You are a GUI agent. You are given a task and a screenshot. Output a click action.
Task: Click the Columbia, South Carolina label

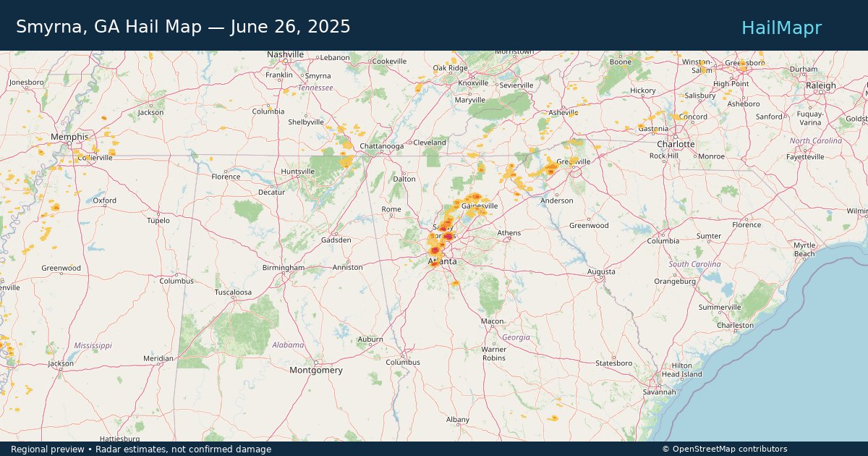[663, 241]
